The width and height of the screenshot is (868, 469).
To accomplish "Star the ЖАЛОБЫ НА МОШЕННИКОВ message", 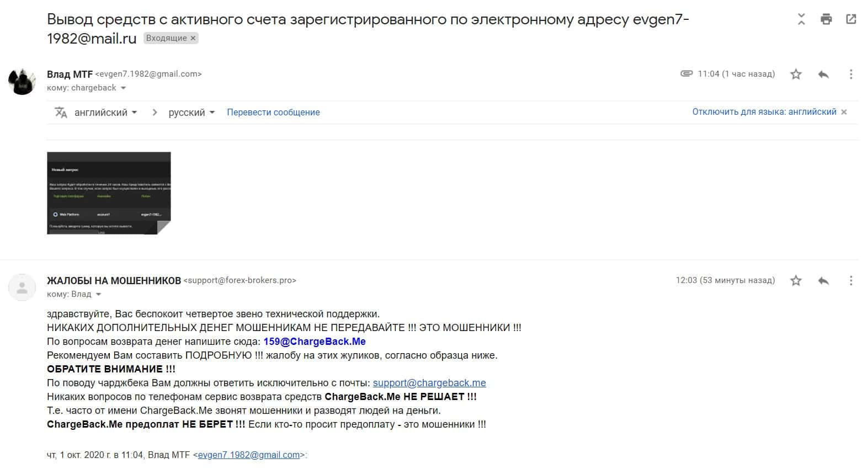I will (x=796, y=280).
